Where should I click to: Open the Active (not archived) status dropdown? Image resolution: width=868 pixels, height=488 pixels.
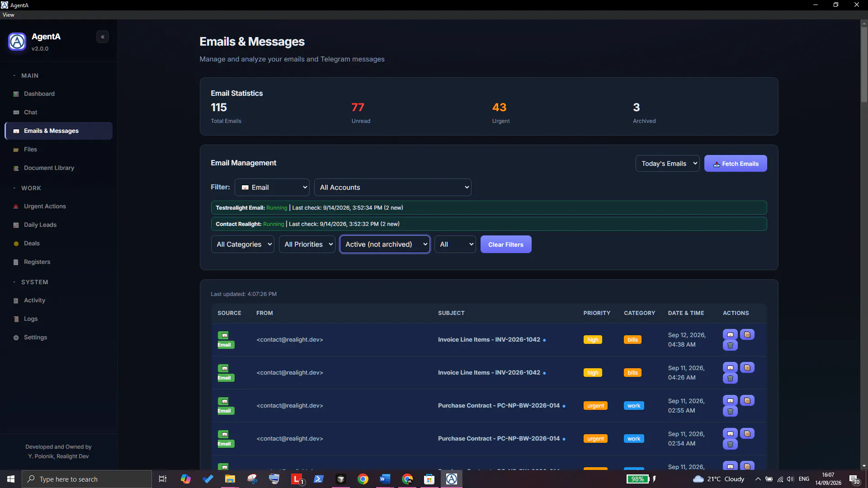coord(385,244)
